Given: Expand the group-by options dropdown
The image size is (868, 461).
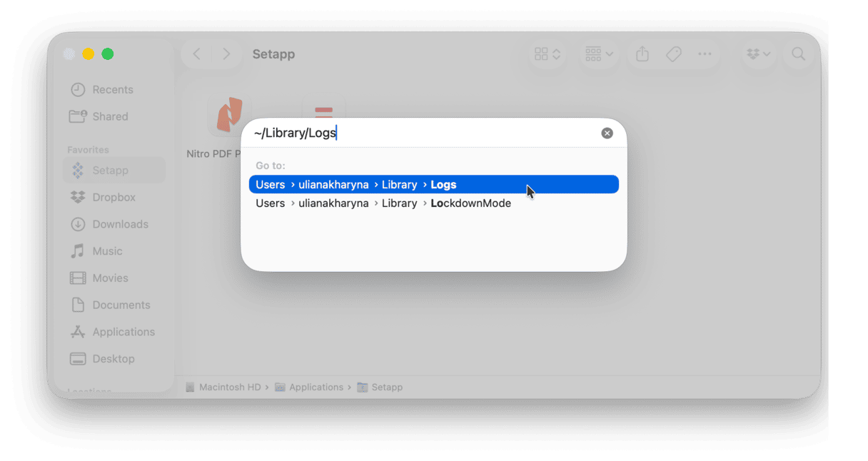Looking at the screenshot, I should point(599,54).
